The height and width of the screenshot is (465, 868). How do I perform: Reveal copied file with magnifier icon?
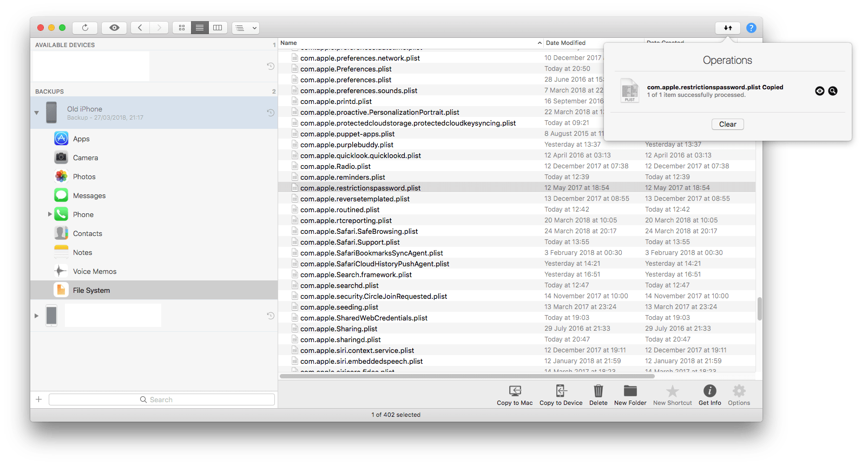833,91
